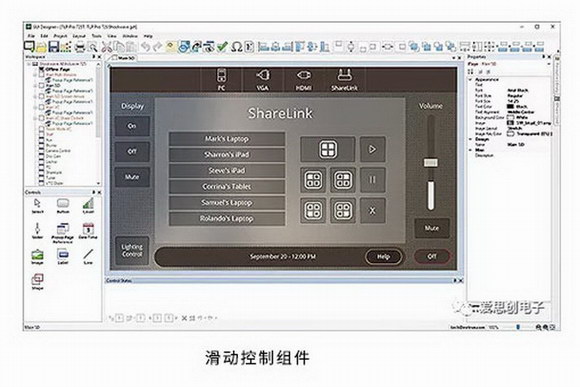
Task: Pick the Date Time control
Action: [88, 230]
